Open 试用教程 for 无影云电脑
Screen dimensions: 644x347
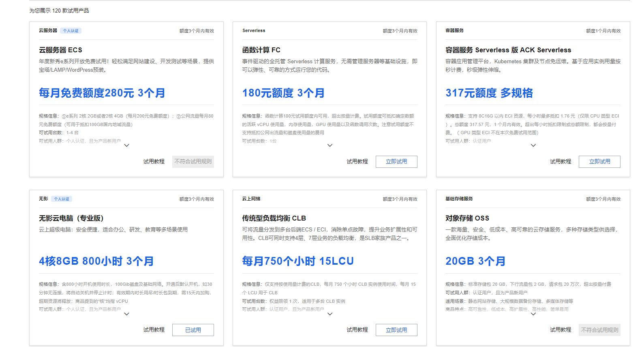pos(154,330)
